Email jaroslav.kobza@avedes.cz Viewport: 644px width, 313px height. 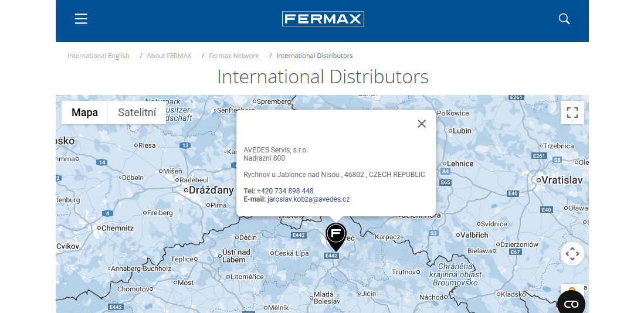(309, 199)
